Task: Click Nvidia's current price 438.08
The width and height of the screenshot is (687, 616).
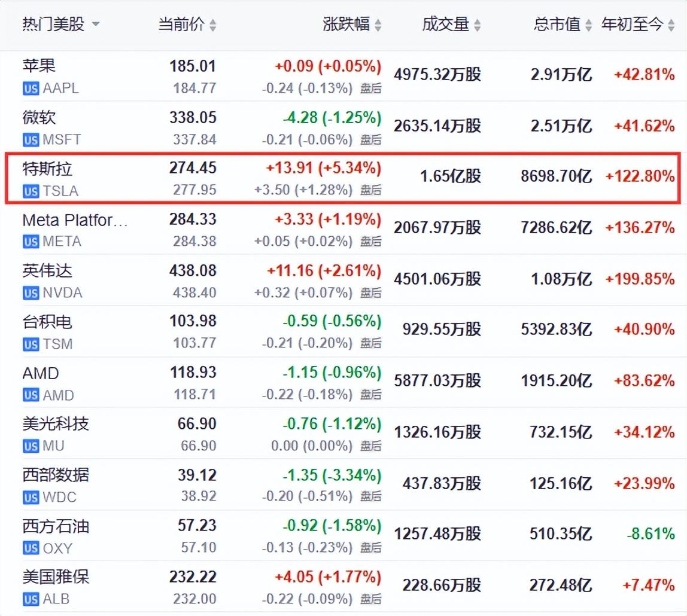Action: (193, 270)
